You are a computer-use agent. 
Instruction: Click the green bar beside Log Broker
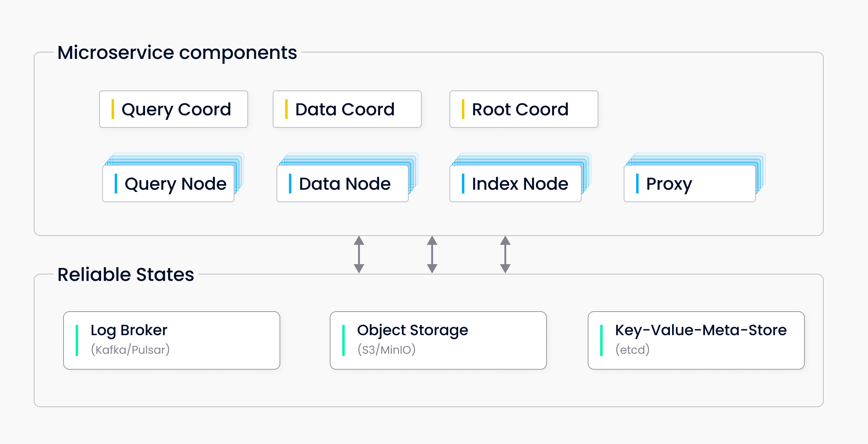77,340
